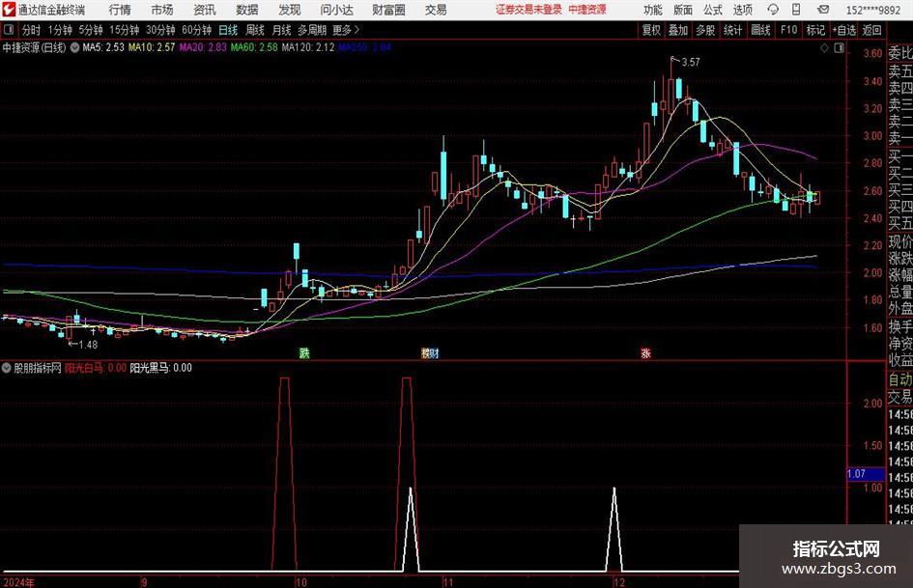Open the 数据 menu
Image resolution: width=913 pixels, height=588 pixels.
tap(247, 10)
